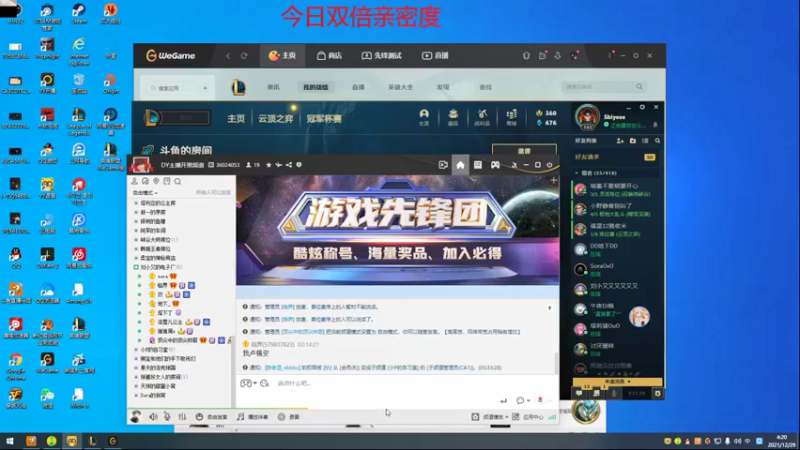This screenshot has height=450, width=800.
Task: Share the channel via share icon
Action: [289, 165]
